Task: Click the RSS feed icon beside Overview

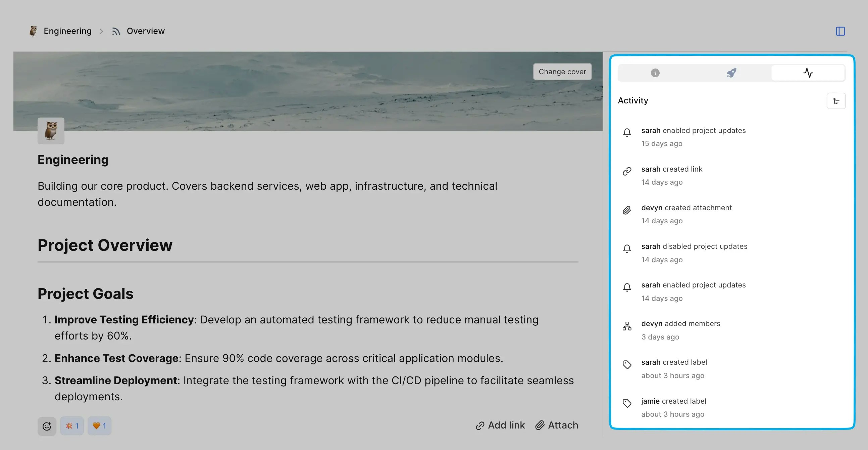Action: coord(116,31)
